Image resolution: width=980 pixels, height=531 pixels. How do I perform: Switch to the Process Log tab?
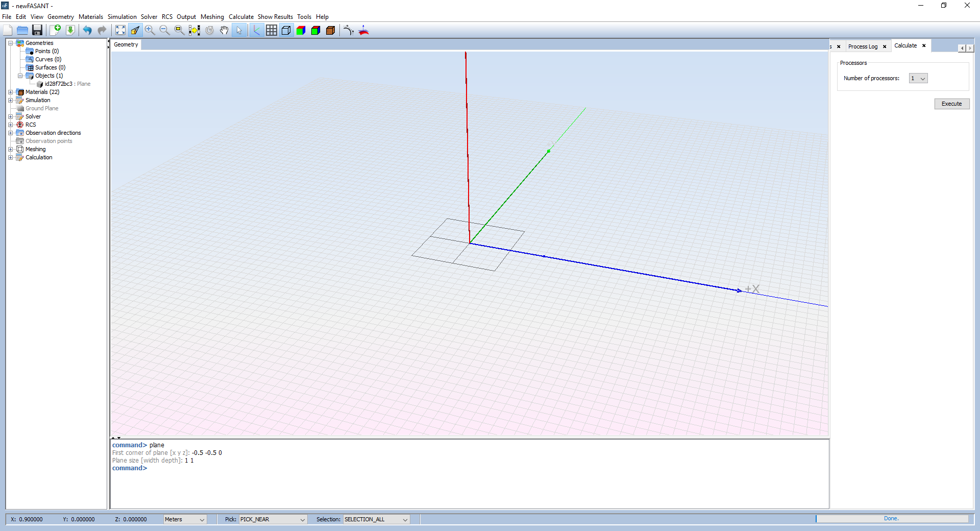[x=863, y=46]
